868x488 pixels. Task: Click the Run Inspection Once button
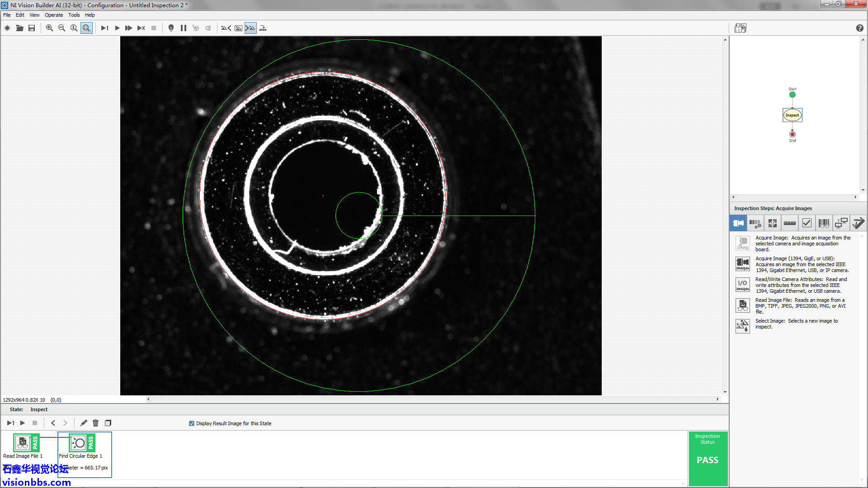click(x=104, y=28)
